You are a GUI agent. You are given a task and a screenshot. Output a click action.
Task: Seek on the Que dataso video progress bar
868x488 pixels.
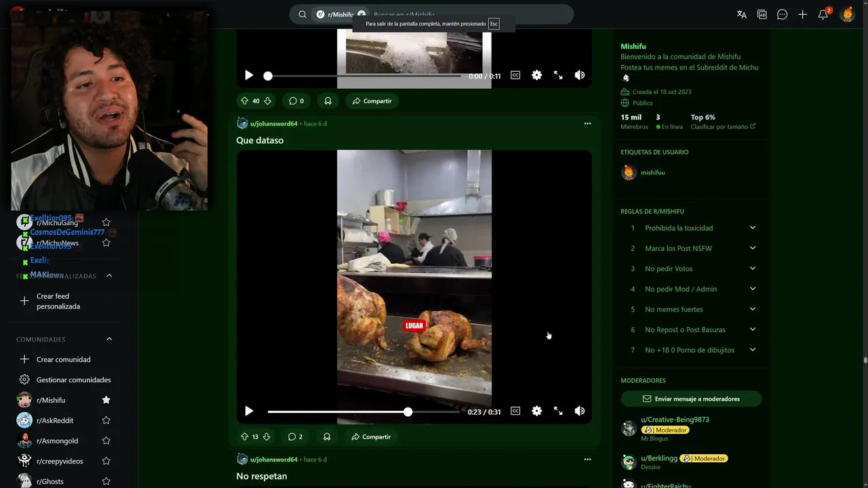pyautogui.click(x=363, y=411)
